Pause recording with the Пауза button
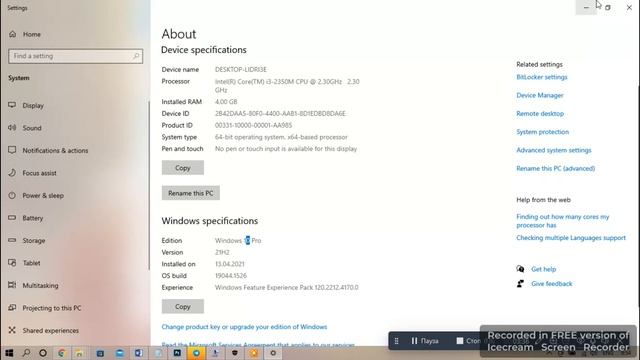 [x=424, y=341]
